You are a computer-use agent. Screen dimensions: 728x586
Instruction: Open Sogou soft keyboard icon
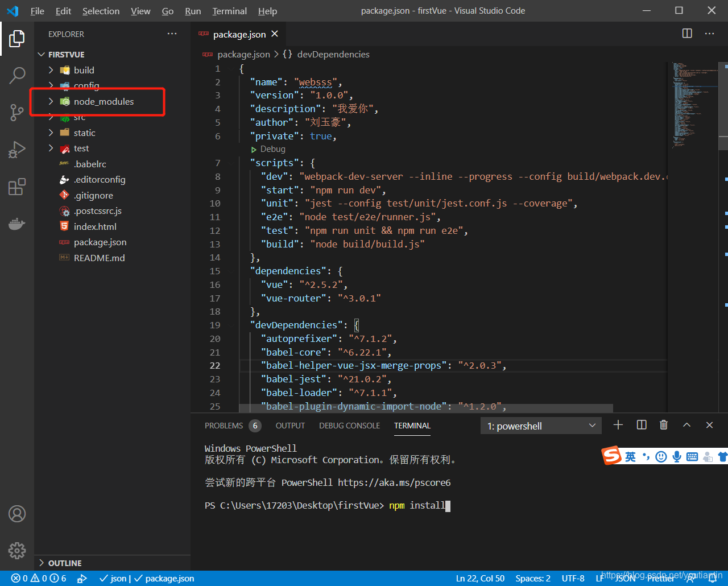tap(692, 456)
